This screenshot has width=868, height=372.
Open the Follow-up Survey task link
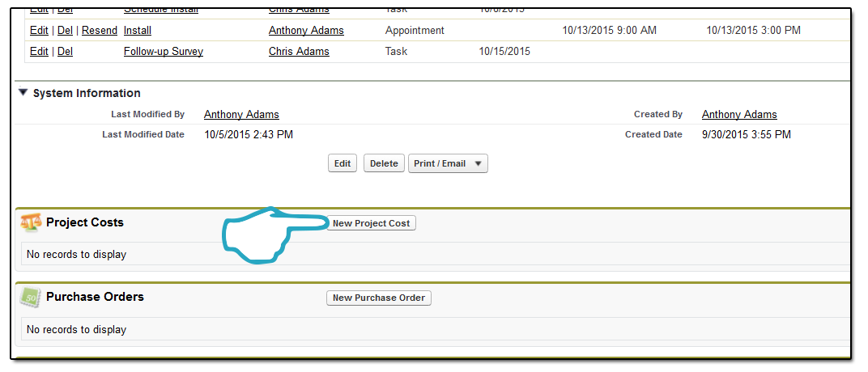pyautogui.click(x=164, y=52)
